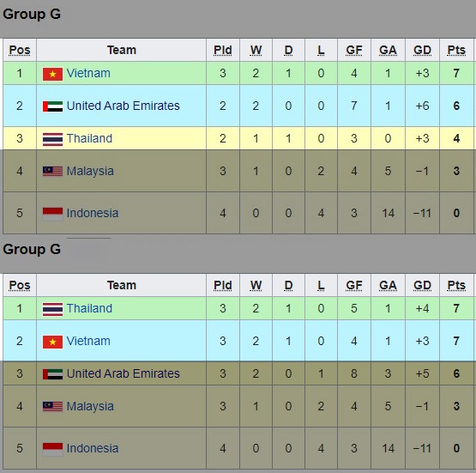
Task: Click the Malaysia flag icon in first table
Action: click(52, 172)
